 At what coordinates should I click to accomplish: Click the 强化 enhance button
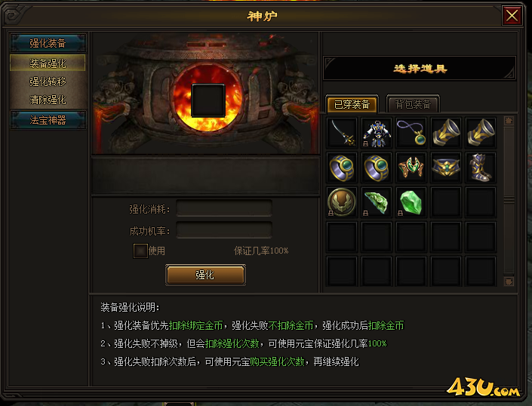pos(205,275)
